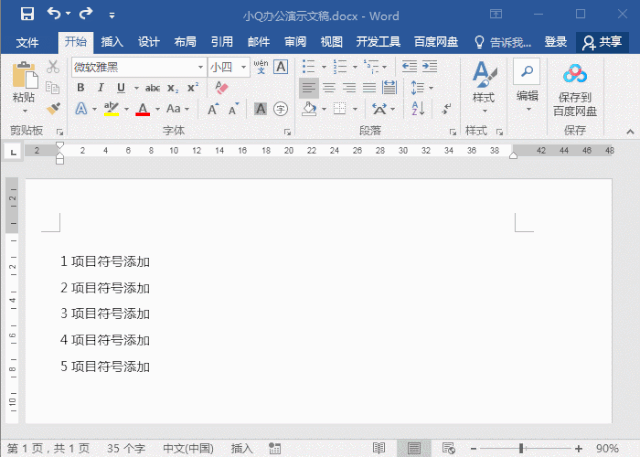Open the 百度网盘 tab

click(436, 42)
